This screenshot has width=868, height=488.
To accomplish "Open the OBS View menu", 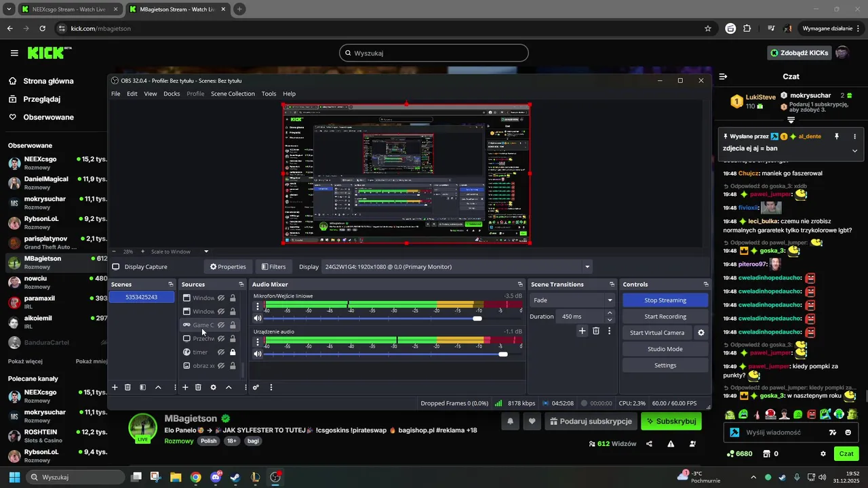I will (151, 94).
